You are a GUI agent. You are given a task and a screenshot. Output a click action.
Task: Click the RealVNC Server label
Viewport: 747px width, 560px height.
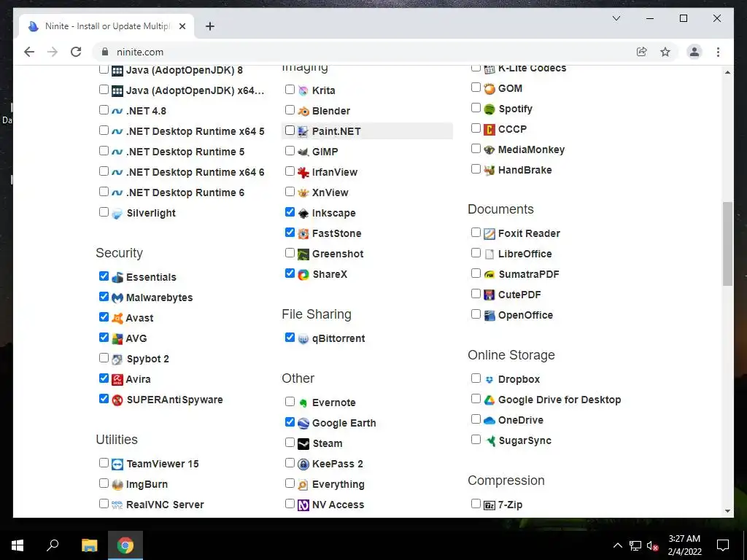(165, 505)
